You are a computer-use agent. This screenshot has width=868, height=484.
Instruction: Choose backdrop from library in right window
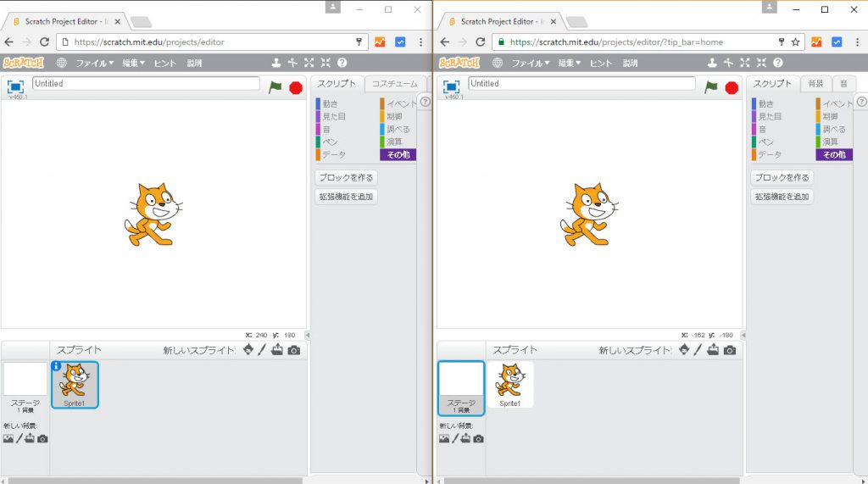pyautogui.click(x=444, y=438)
